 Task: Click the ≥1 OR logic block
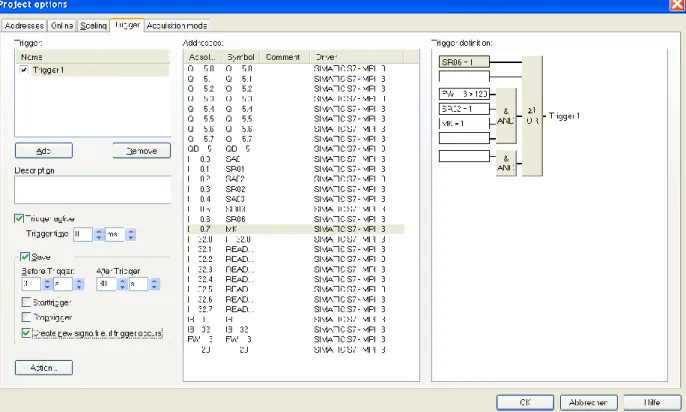click(532, 116)
